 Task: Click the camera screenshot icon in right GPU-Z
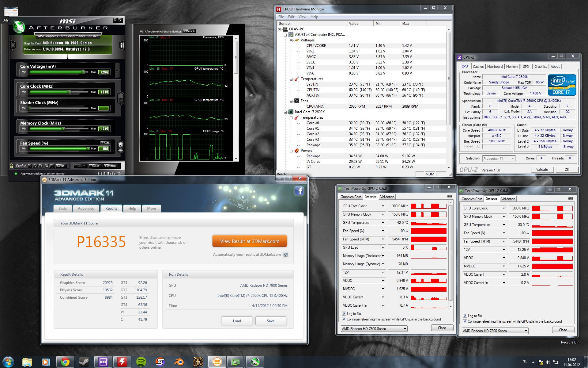click(x=571, y=198)
